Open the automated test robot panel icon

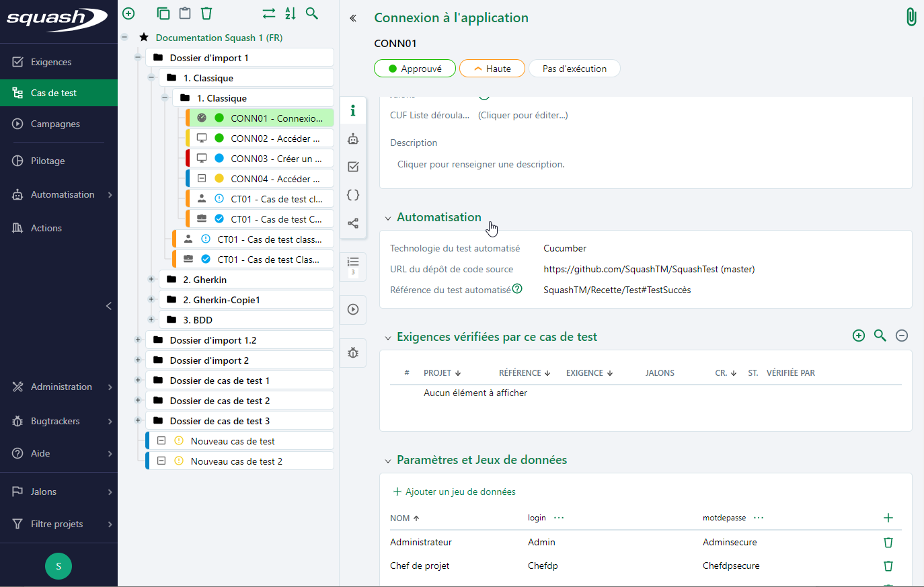click(353, 139)
